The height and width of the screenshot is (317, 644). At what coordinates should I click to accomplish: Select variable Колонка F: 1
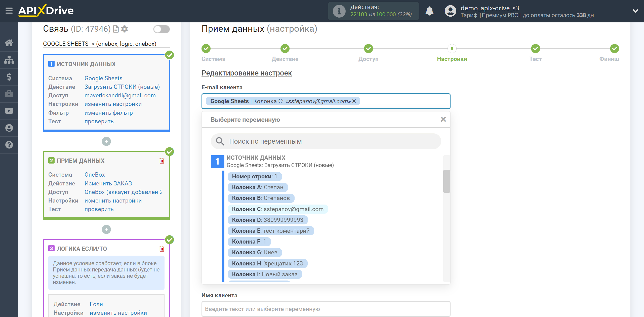(249, 242)
